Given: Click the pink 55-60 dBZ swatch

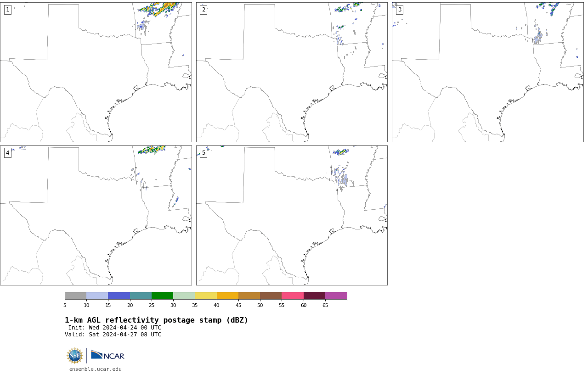Looking at the screenshot, I should tap(293, 296).
